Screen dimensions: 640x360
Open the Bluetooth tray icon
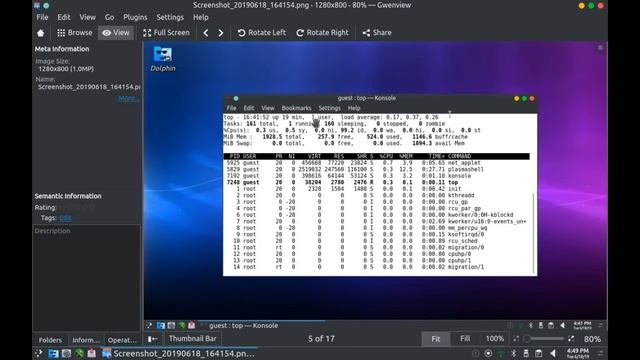point(514,353)
